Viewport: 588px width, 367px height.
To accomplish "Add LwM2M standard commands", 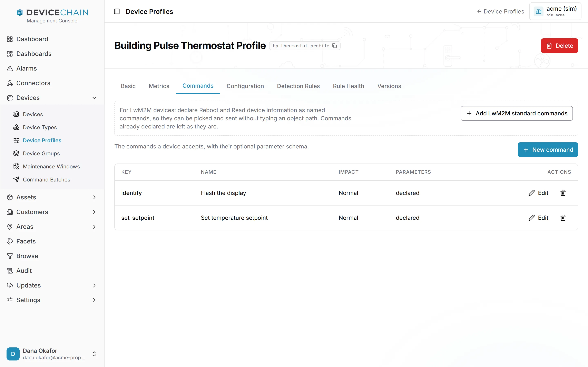I will tap(517, 113).
